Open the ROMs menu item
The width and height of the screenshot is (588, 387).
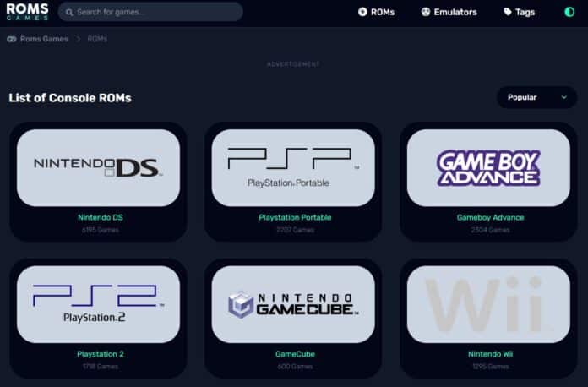click(376, 12)
